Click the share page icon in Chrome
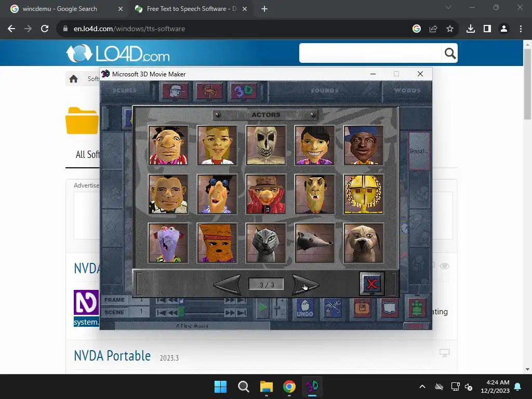 coord(433,29)
